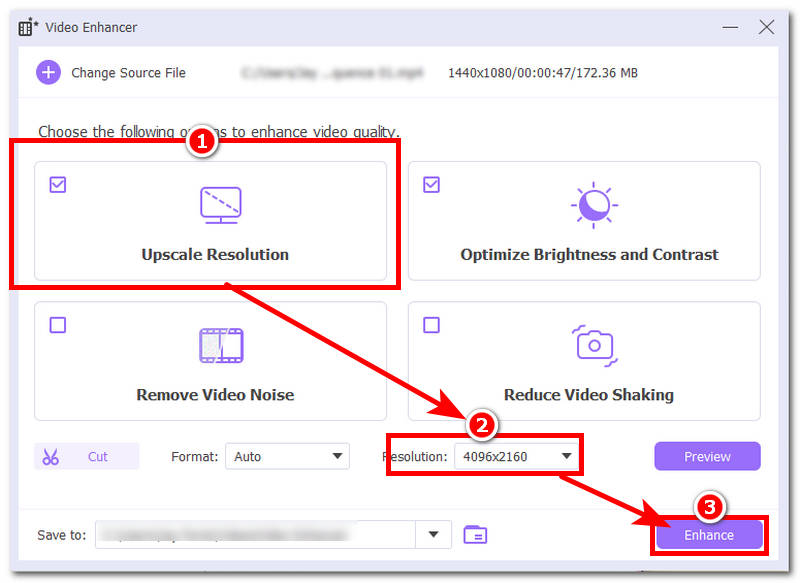The image size is (800, 583).
Task: Open the output folder icon
Action: pos(475,535)
